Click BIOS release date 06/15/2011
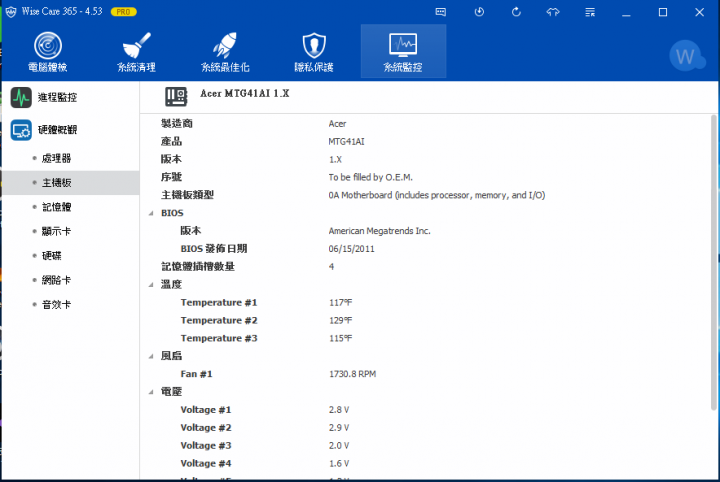The width and height of the screenshot is (720, 482). pos(351,249)
